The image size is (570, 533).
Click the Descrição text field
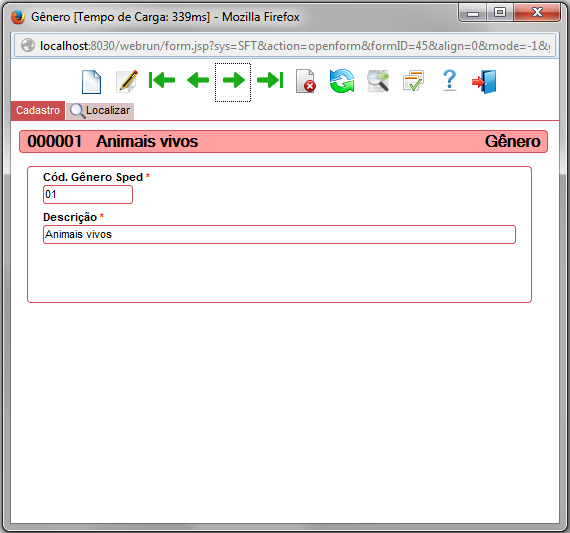pos(279,235)
